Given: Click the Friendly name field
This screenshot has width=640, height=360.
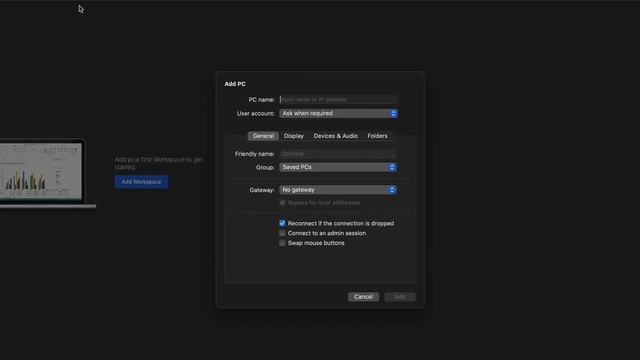Looking at the screenshot, I should pyautogui.click(x=338, y=154).
